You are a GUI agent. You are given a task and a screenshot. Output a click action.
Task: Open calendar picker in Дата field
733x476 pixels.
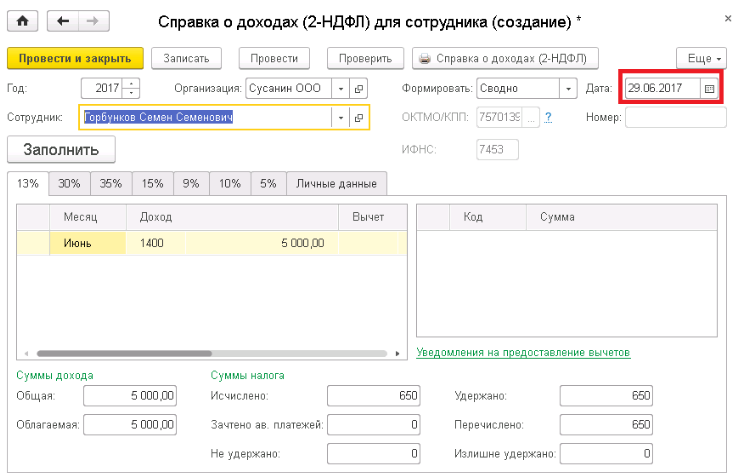[x=709, y=88]
